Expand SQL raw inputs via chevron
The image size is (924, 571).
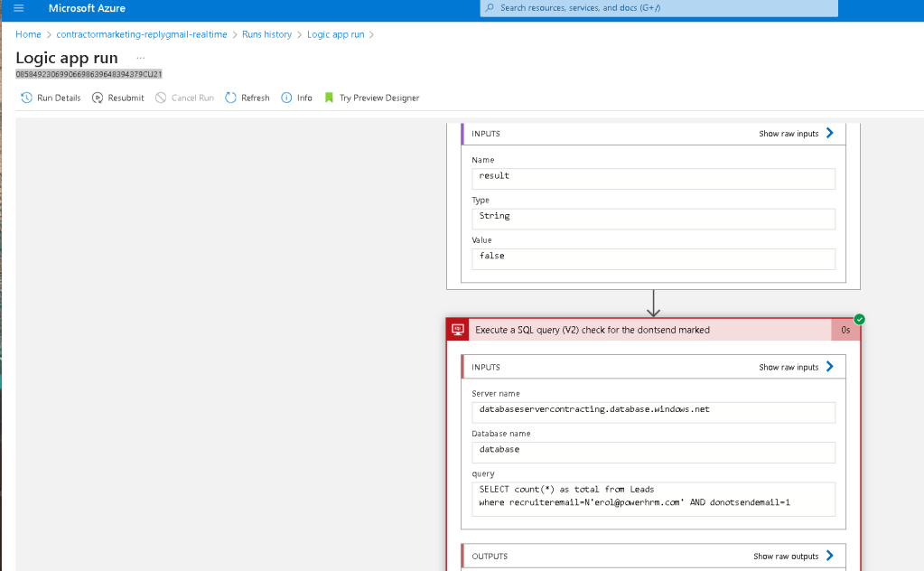pos(830,367)
